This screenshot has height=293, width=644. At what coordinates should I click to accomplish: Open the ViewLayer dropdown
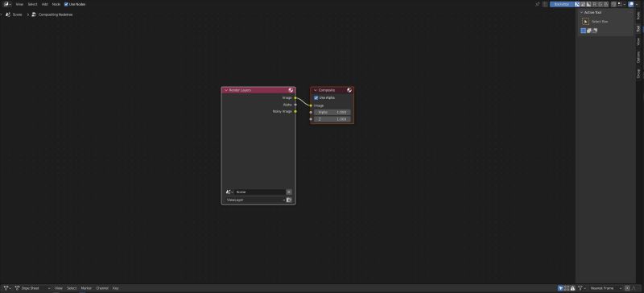(x=255, y=200)
